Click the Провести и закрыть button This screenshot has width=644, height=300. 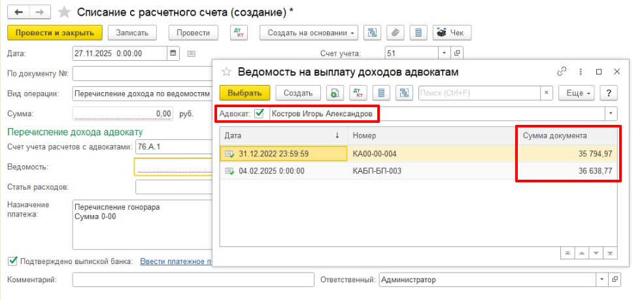pyautogui.click(x=55, y=33)
